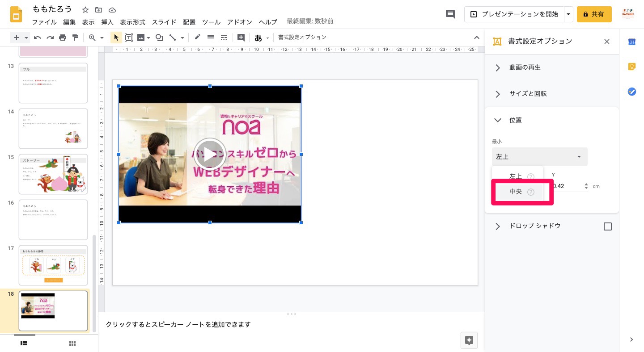Open the 表示 menu
This screenshot has height=352, width=644.
[88, 22]
